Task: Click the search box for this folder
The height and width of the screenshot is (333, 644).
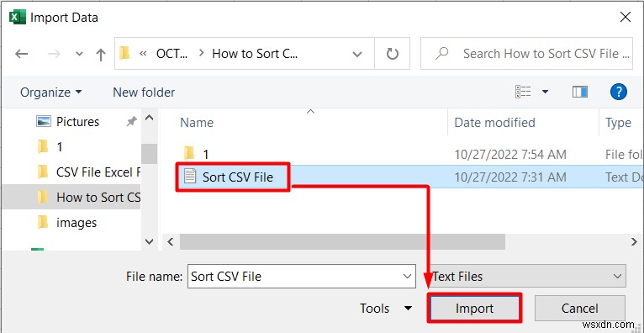Action: [x=526, y=53]
